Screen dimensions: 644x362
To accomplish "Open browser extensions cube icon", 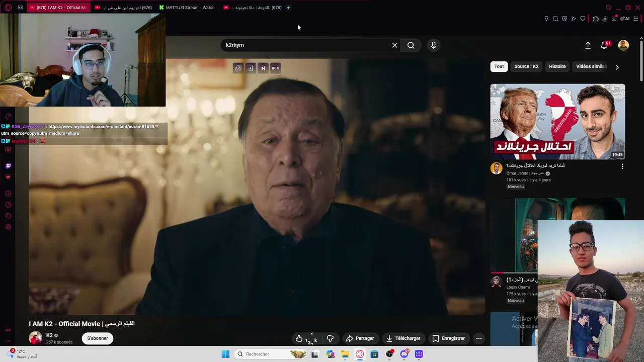I will (596, 19).
